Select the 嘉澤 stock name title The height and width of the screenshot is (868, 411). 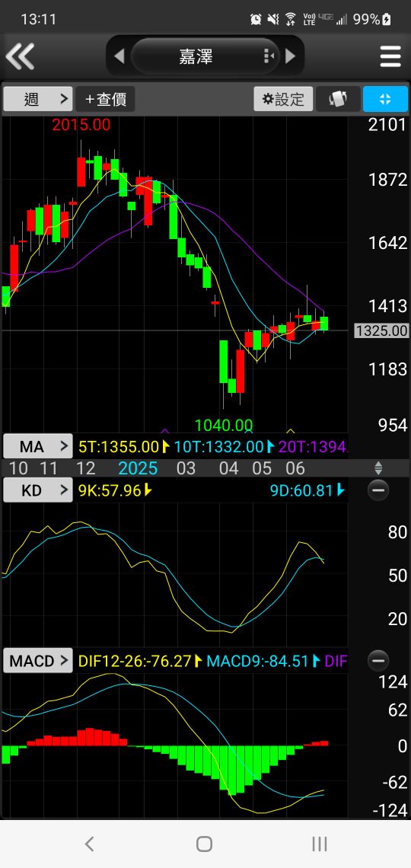(196, 56)
